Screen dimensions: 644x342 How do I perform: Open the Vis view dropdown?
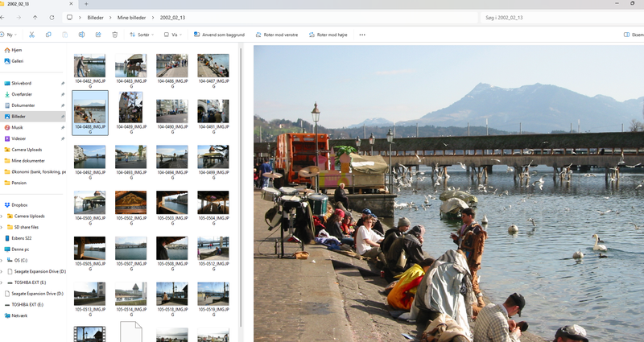click(x=171, y=35)
